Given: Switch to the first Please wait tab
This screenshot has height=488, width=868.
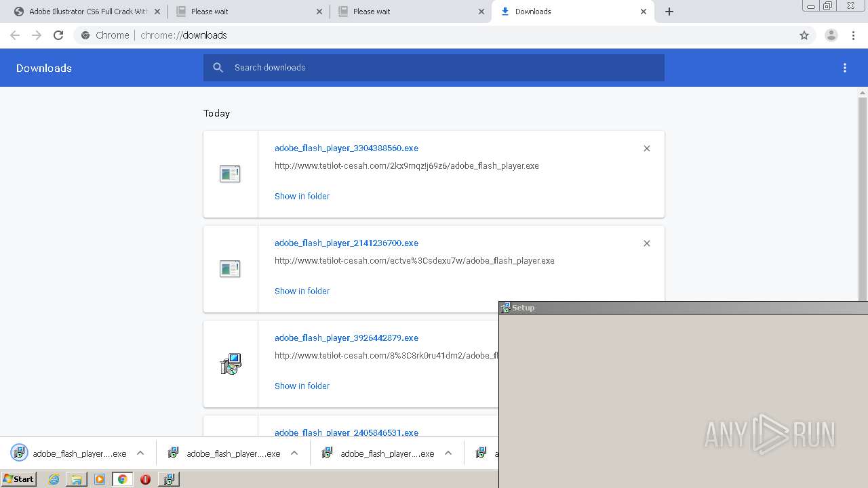Looking at the screenshot, I should [x=248, y=12].
